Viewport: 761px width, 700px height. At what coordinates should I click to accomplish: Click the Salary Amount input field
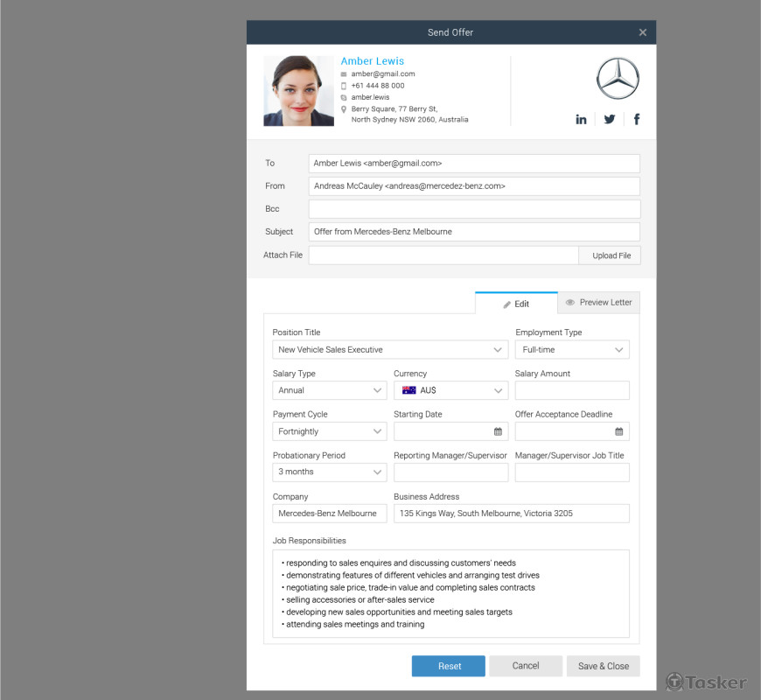point(572,390)
